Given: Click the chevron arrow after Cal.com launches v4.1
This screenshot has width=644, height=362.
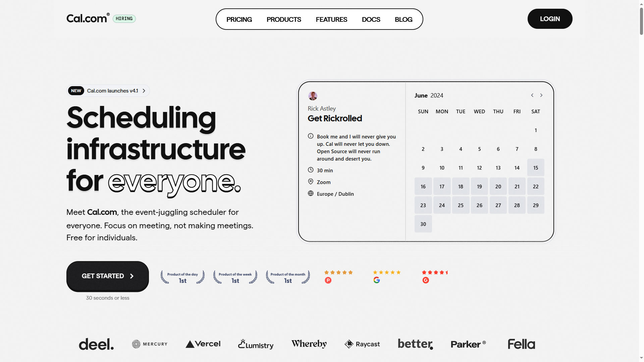Looking at the screenshot, I should click(x=144, y=90).
